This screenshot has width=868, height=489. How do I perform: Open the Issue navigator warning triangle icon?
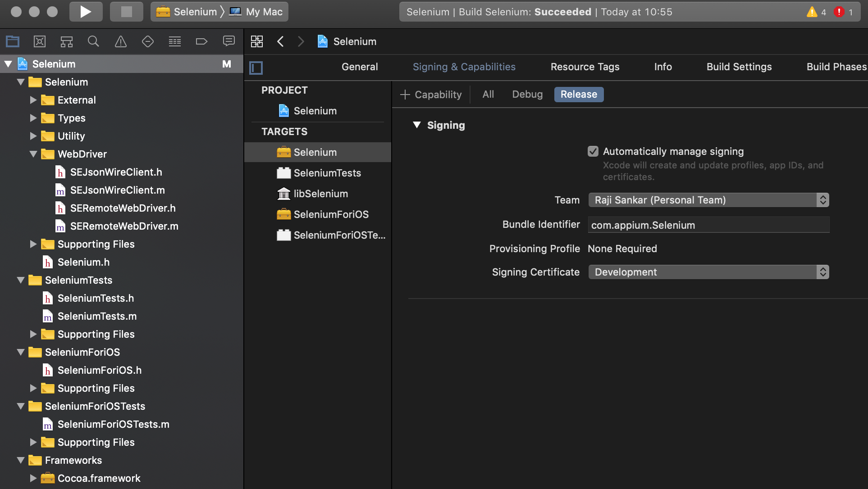[120, 41]
